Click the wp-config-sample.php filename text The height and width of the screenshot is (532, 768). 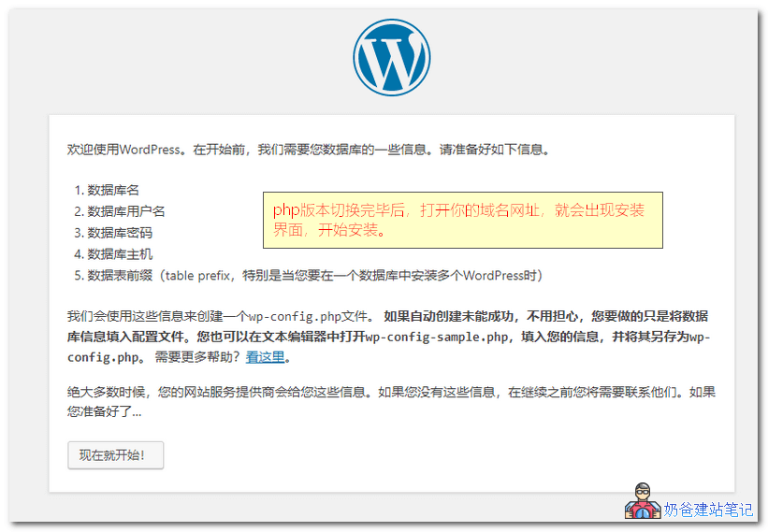[x=437, y=338]
